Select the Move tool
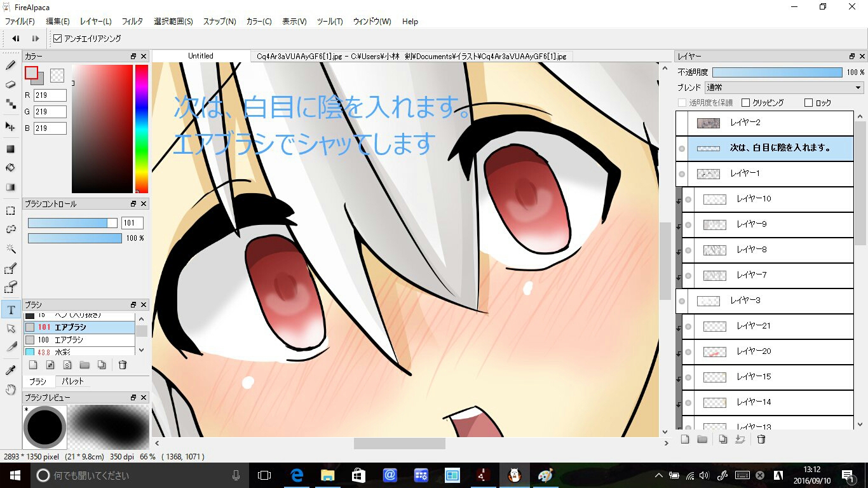This screenshot has width=868, height=488. pyautogui.click(x=11, y=126)
